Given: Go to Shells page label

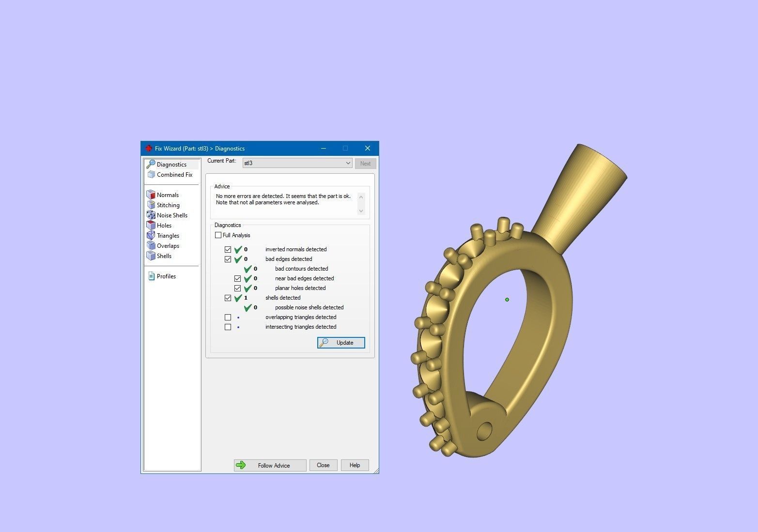Looking at the screenshot, I should point(164,256).
